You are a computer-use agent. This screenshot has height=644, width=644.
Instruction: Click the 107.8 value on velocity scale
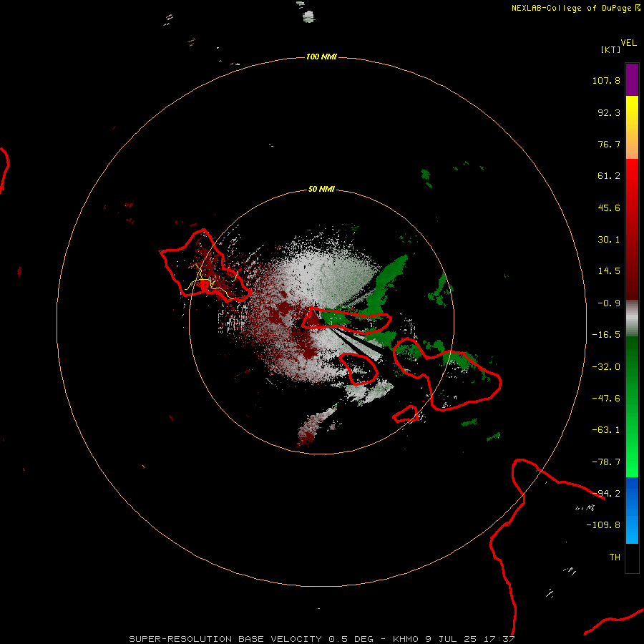click(x=606, y=80)
